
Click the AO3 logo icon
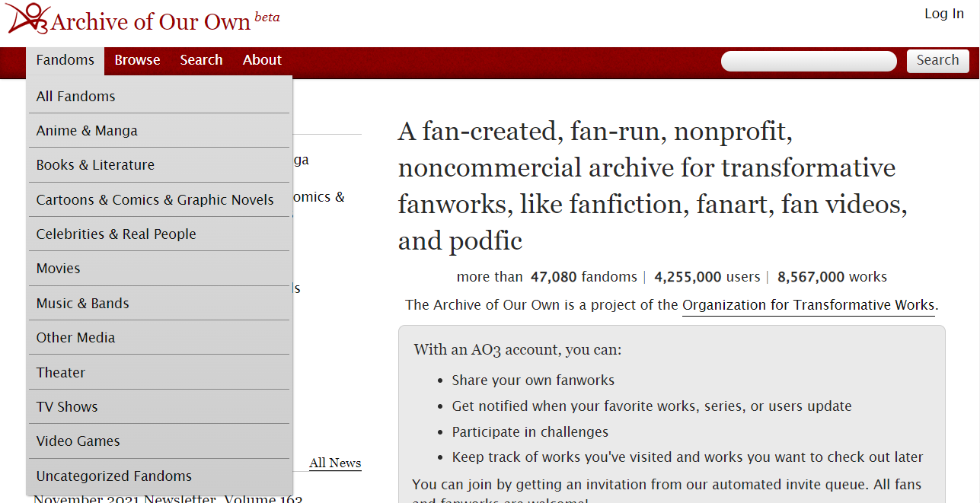pos(29,19)
